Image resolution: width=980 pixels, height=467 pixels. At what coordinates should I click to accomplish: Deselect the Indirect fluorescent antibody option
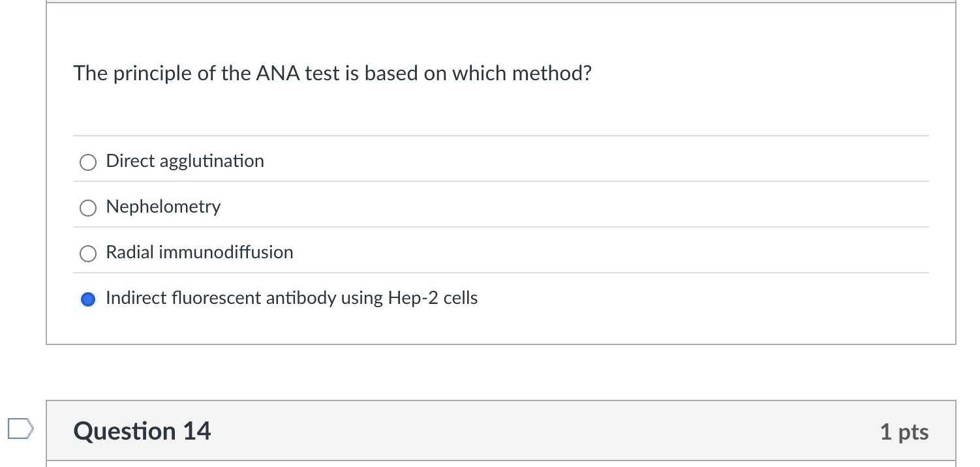click(87, 299)
